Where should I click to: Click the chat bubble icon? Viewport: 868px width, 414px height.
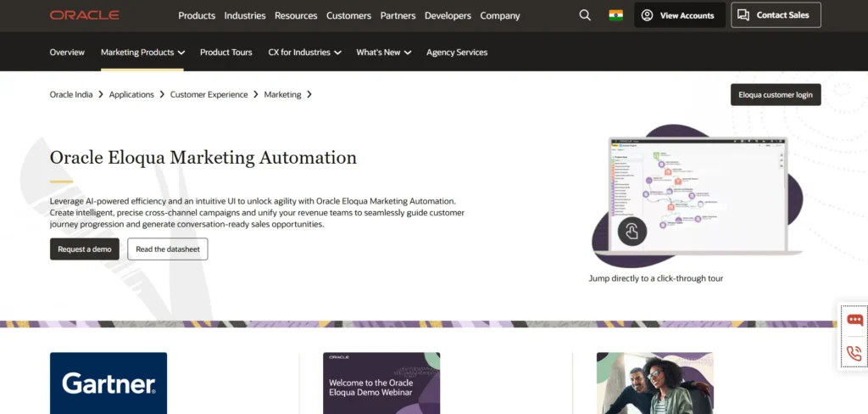(x=854, y=321)
